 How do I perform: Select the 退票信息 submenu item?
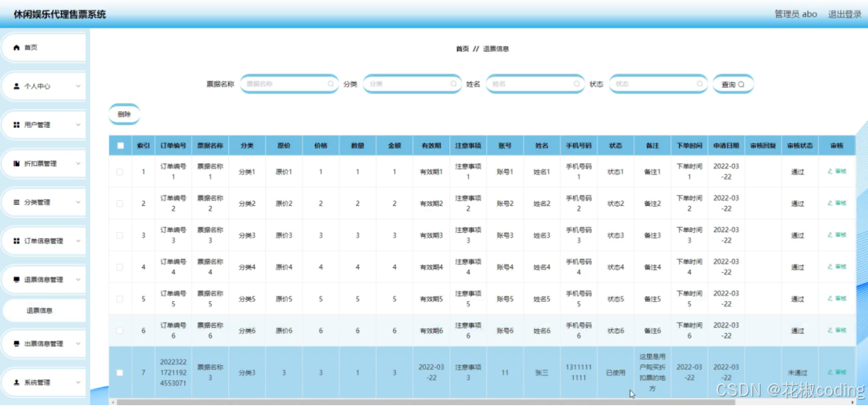click(x=44, y=311)
